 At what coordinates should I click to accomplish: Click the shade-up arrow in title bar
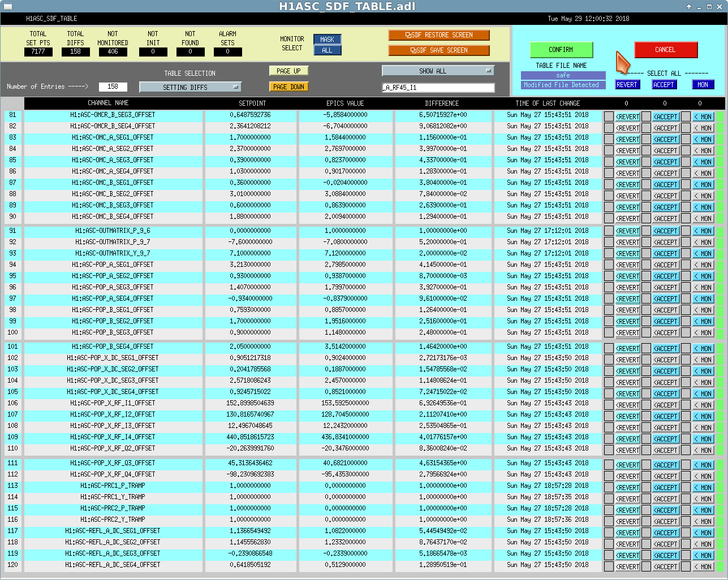[x=688, y=7]
